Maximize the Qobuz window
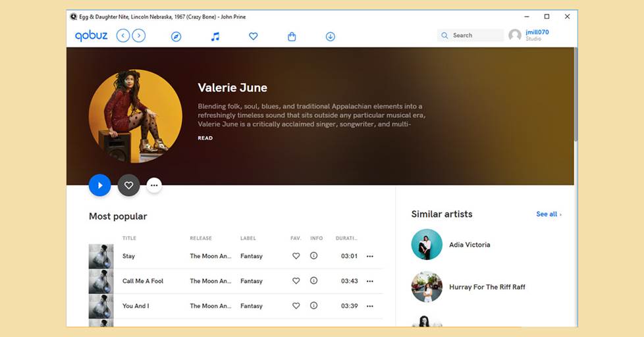 [x=547, y=16]
